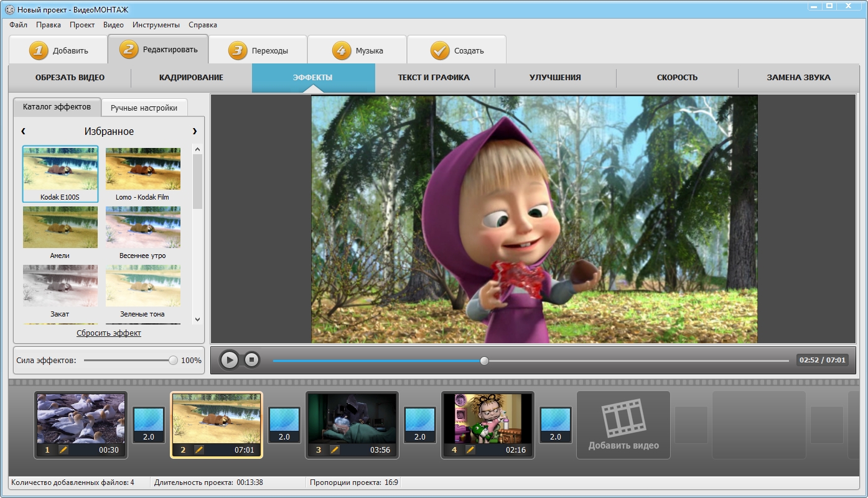This screenshot has height=498, width=868.
Task: Click the video preview frame
Action: point(534,219)
